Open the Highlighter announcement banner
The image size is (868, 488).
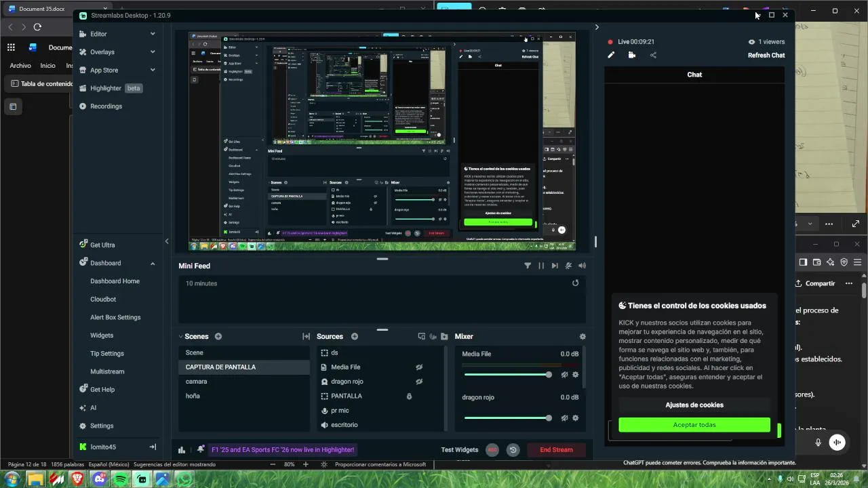pyautogui.click(x=283, y=449)
